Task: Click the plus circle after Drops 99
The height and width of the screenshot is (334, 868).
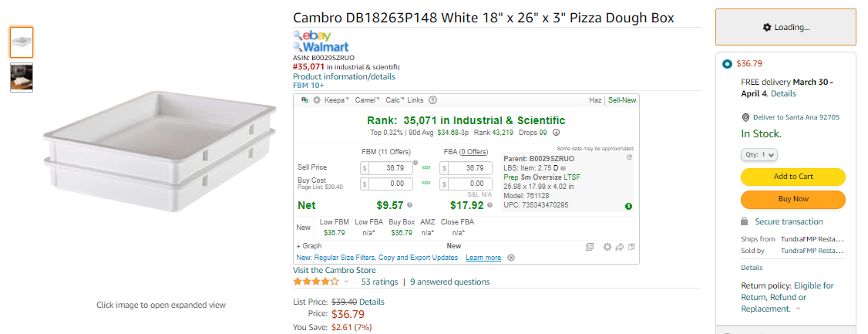Action: (556, 133)
